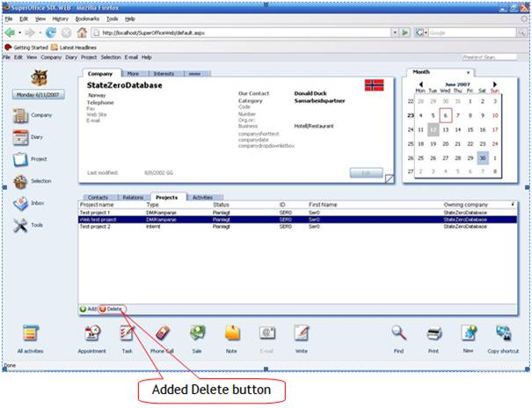
Task: Click the New icon
Action: click(469, 333)
